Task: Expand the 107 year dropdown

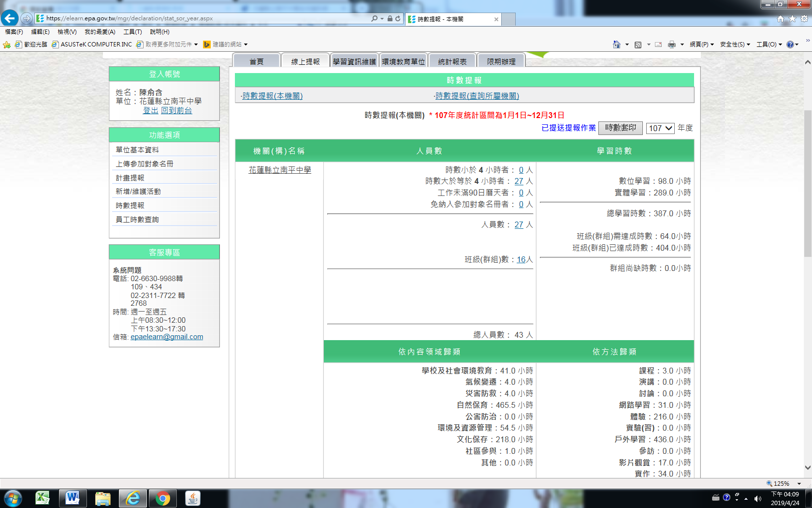Action: [x=660, y=128]
